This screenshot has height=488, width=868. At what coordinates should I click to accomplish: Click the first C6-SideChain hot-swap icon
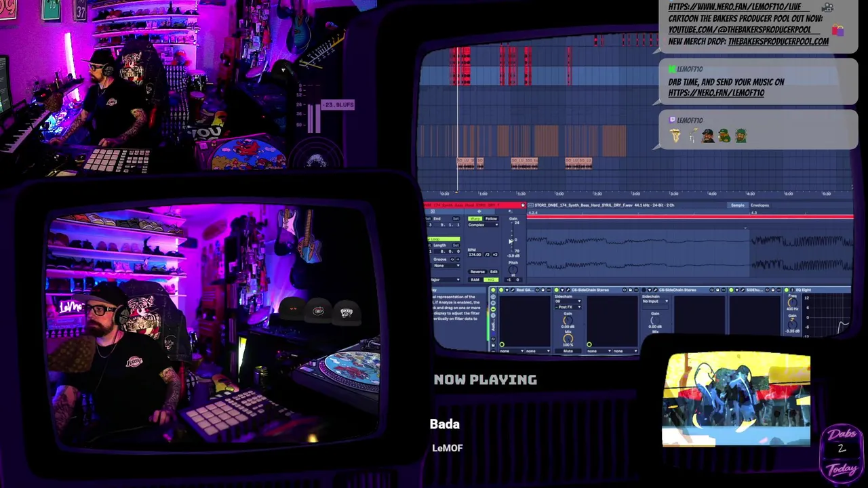click(625, 290)
